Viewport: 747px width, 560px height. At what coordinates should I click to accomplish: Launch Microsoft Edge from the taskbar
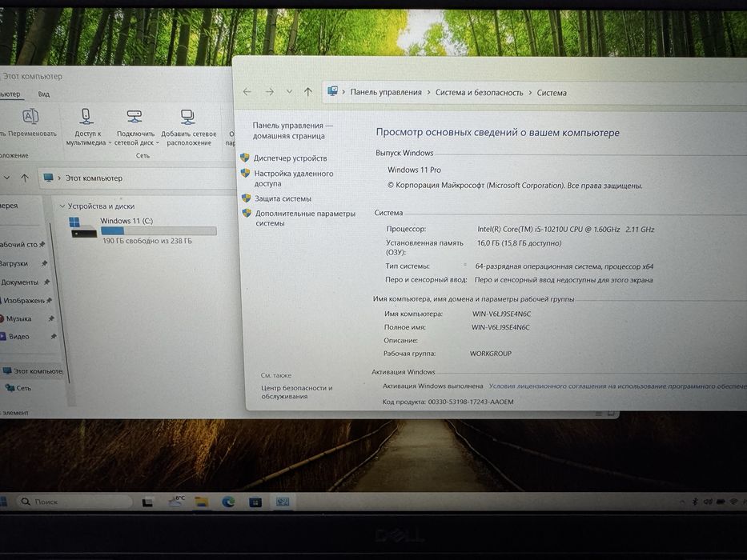pos(229,502)
